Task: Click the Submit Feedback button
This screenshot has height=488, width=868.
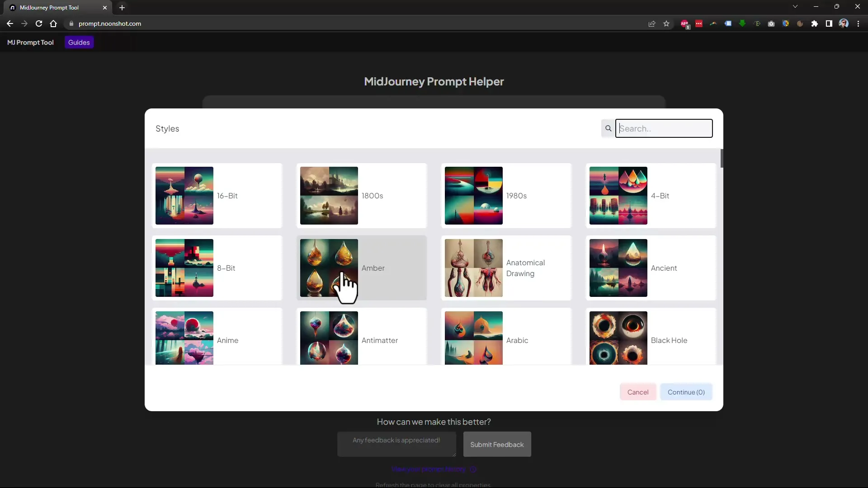Action: [496, 444]
